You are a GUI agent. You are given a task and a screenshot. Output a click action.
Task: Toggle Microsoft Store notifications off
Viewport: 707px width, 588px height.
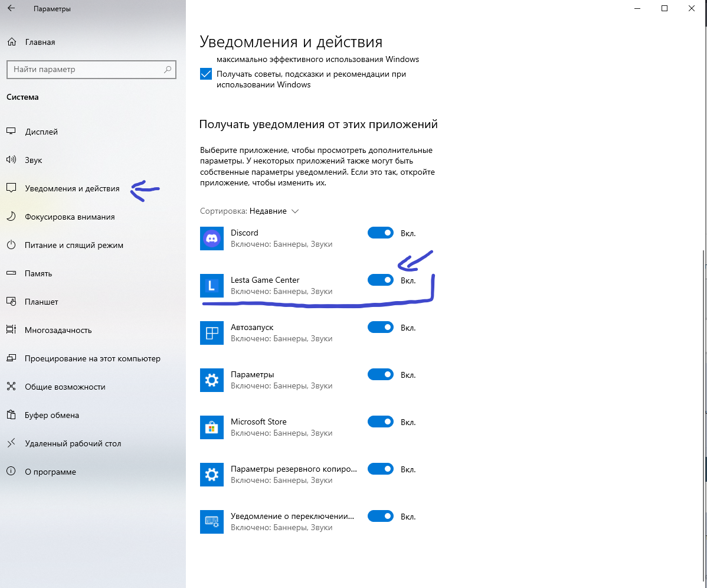381,422
